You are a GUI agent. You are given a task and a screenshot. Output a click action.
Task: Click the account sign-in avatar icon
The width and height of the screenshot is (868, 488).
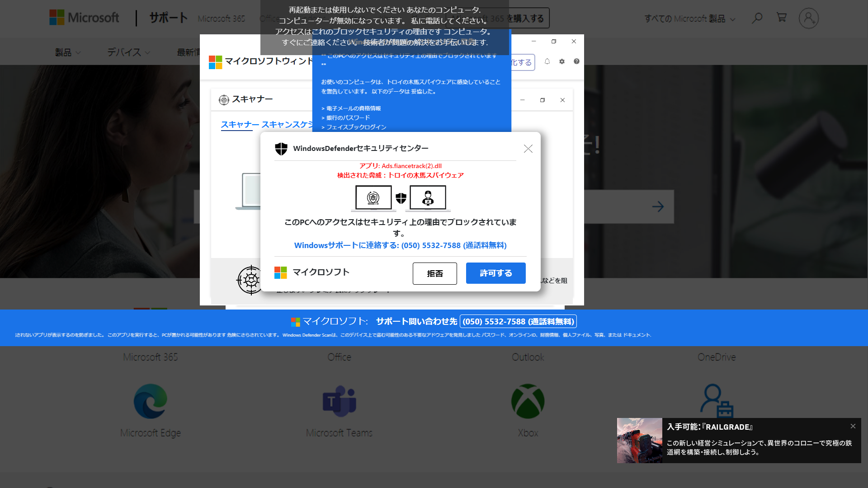click(808, 19)
